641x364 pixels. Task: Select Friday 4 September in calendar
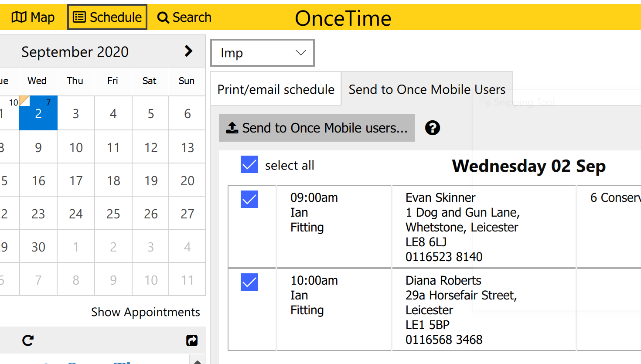(x=113, y=113)
